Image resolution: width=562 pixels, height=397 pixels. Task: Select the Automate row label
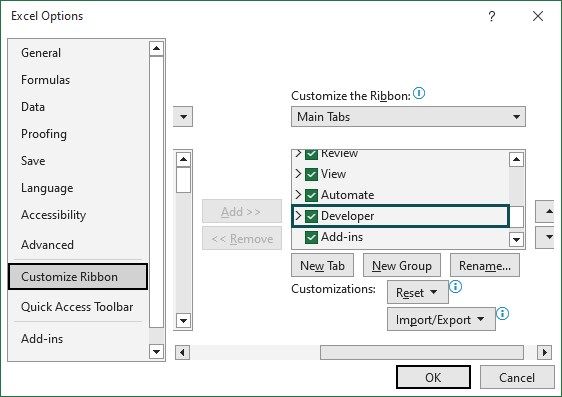(347, 195)
